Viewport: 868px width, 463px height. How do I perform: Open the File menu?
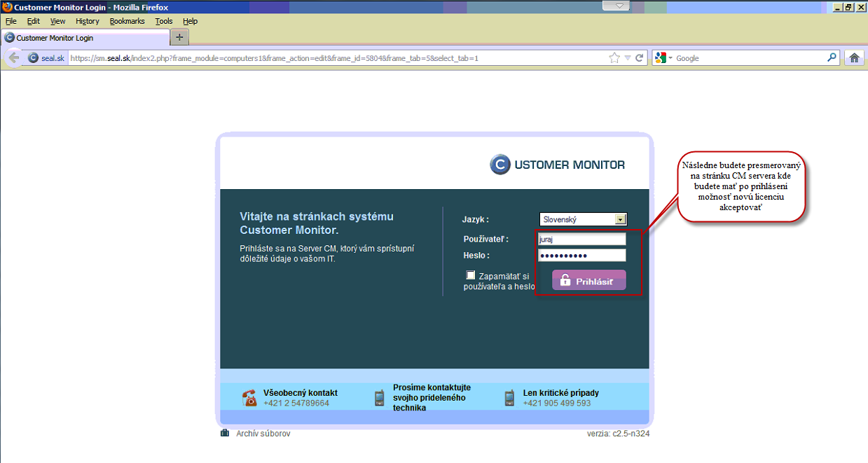click(11, 21)
